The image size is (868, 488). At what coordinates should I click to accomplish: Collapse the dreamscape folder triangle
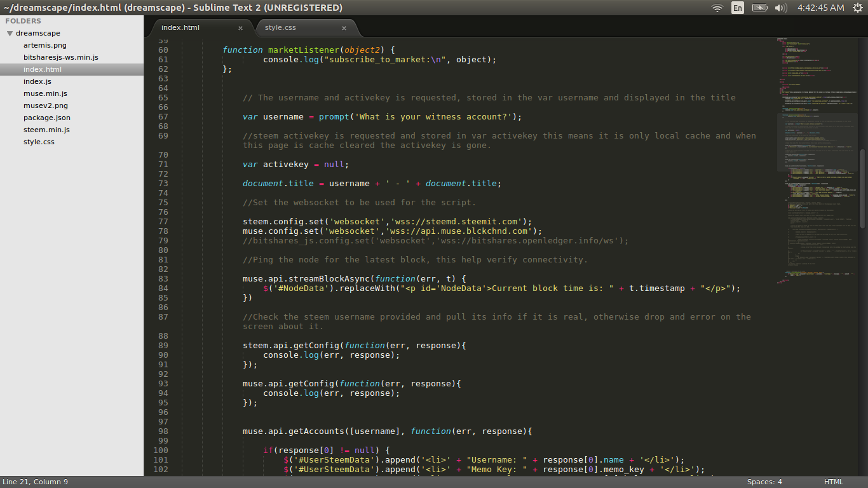[x=10, y=33]
